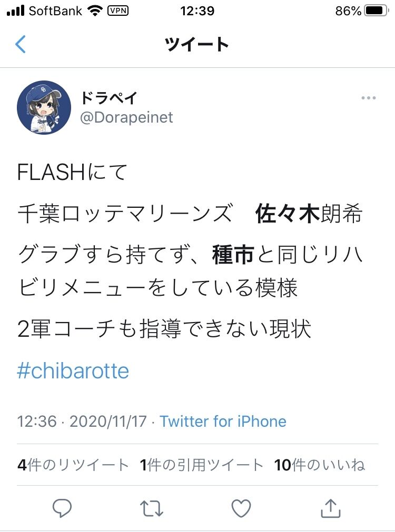View the 10件のいいね list
This screenshot has height=532, width=395.
320,465
